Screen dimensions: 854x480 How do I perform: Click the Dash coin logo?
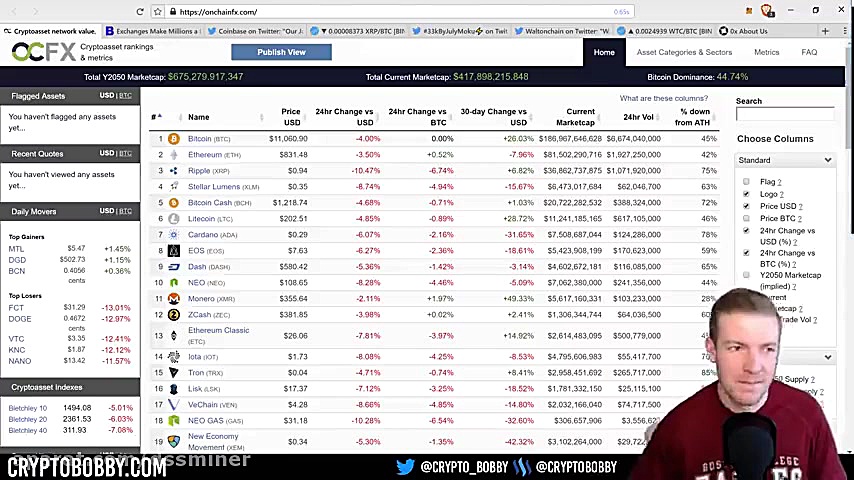(x=174, y=267)
